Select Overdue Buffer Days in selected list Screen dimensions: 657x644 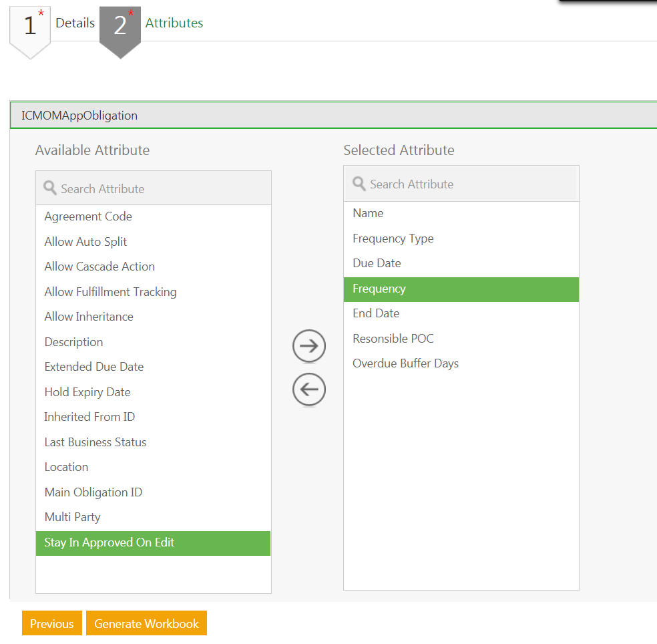tap(405, 363)
